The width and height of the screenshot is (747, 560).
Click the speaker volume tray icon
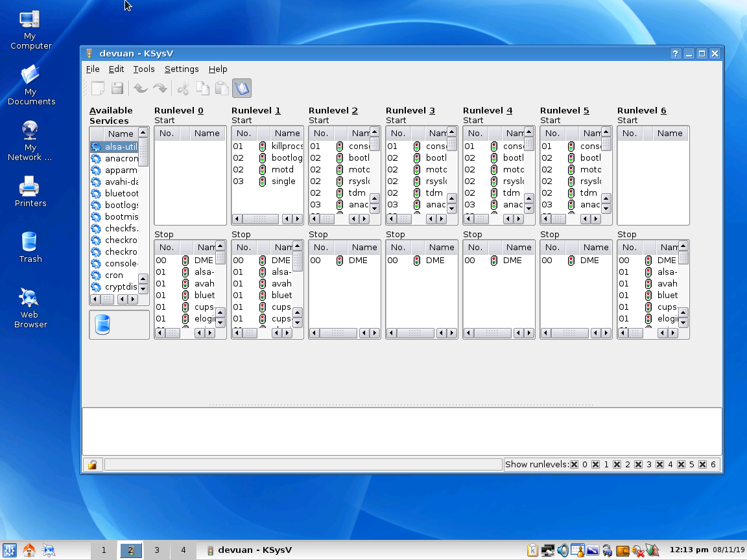563,550
